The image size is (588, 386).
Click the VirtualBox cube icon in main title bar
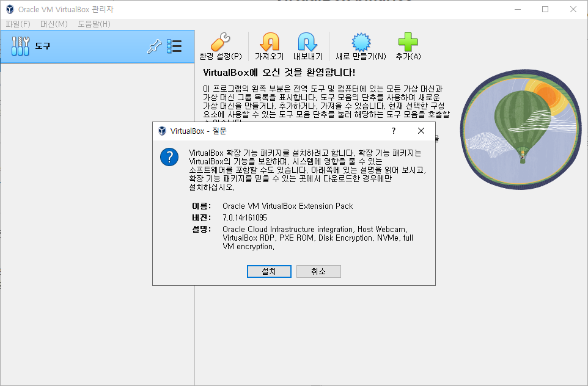tap(10, 9)
